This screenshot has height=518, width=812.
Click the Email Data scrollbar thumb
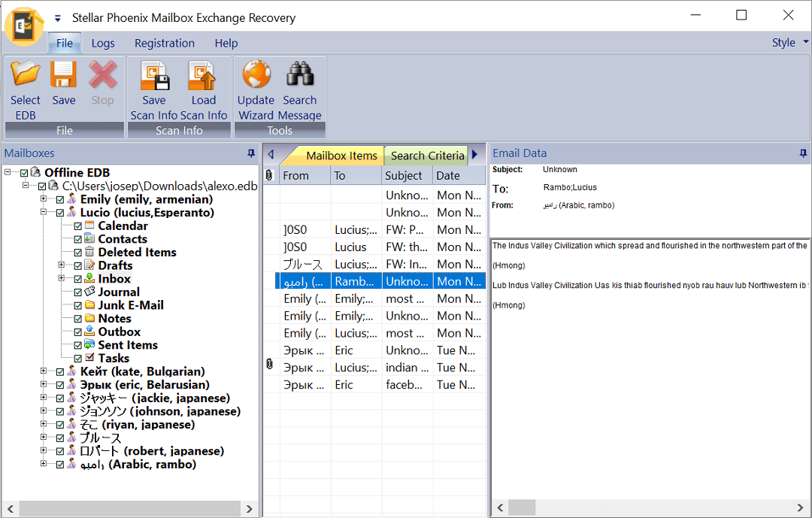pos(522,507)
